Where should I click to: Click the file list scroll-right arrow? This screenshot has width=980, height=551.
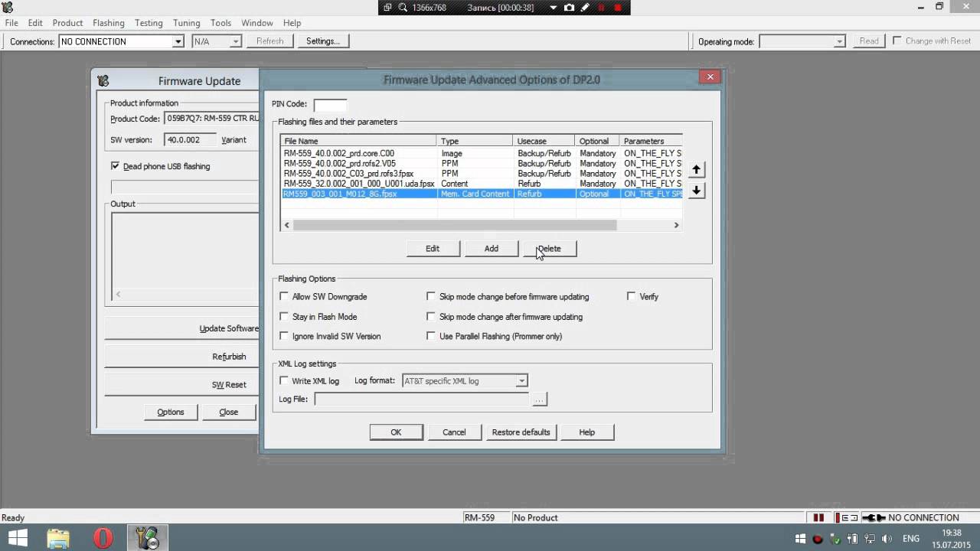point(676,225)
